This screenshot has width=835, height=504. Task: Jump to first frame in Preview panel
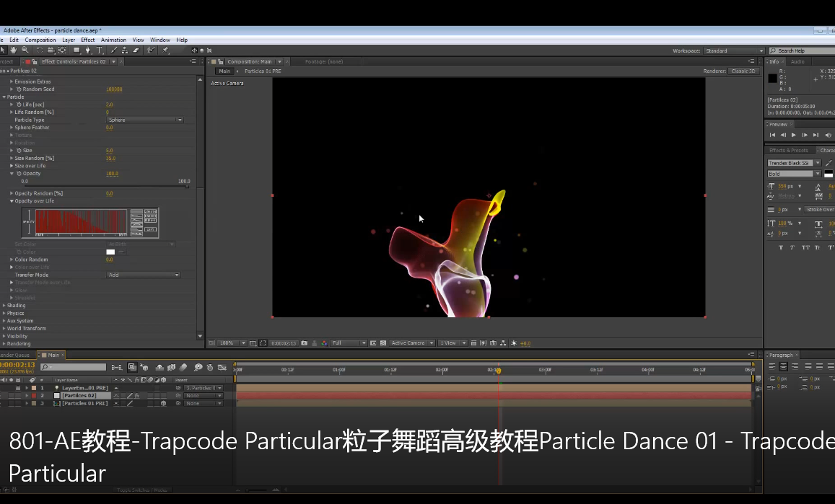click(772, 135)
